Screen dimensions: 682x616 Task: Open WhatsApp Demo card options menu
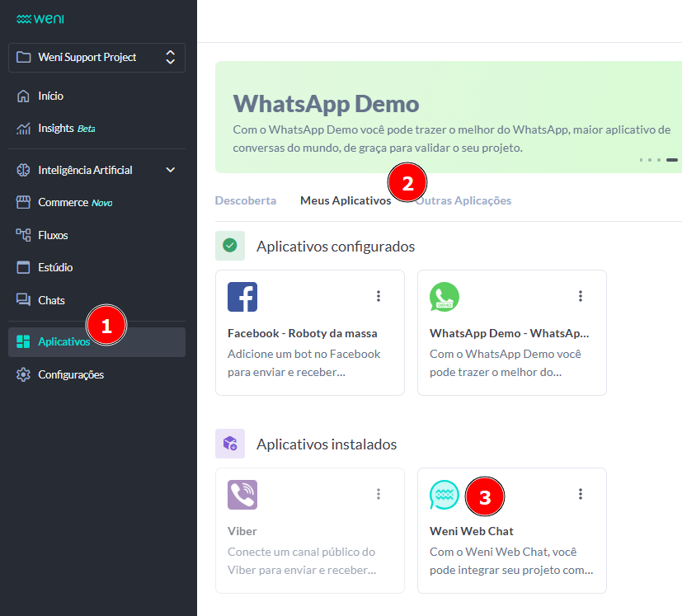click(x=581, y=296)
